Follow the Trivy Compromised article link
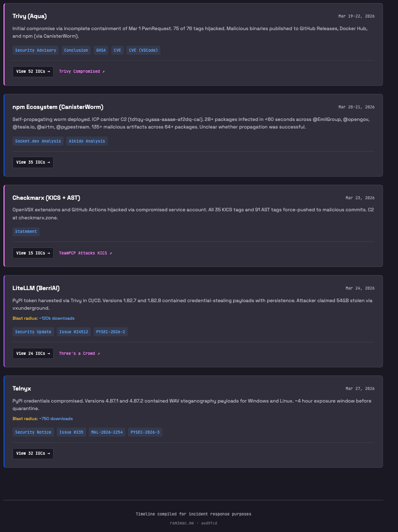 point(82,71)
